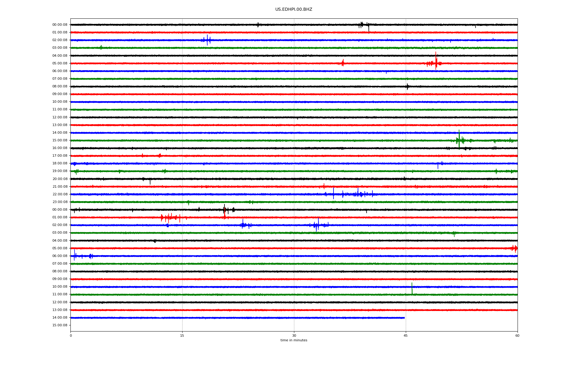Viewport: 588px width, 368px height.
Task: Select the 17:00:08 row time label
Action: (60, 156)
